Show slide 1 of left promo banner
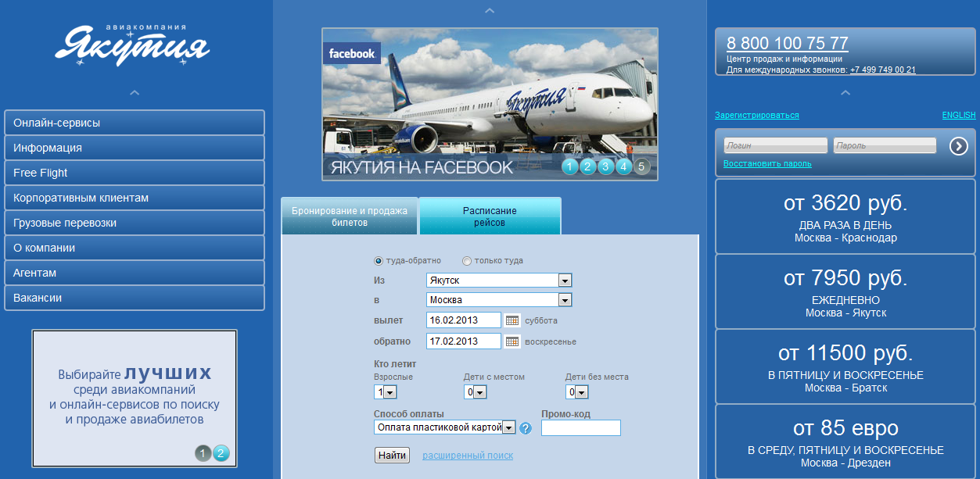 point(203,453)
